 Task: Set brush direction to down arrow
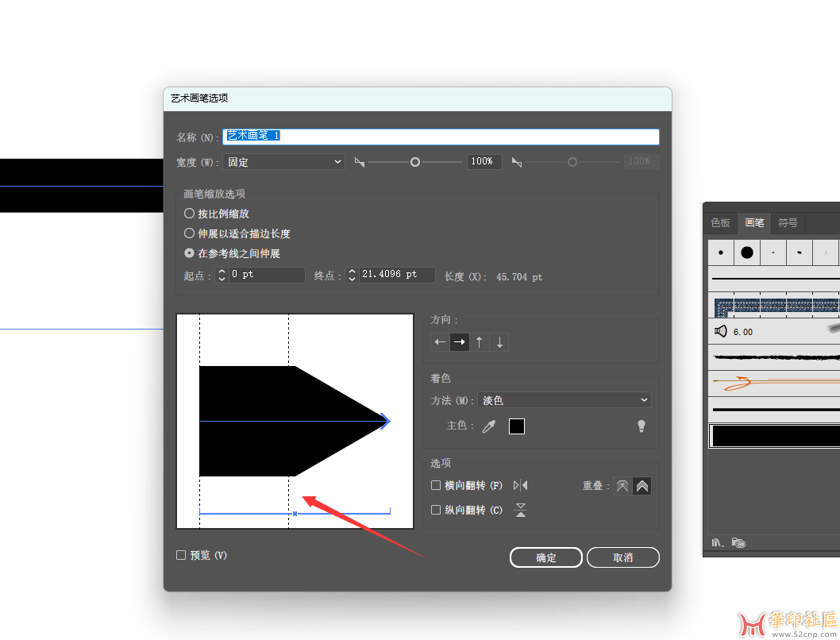click(499, 342)
